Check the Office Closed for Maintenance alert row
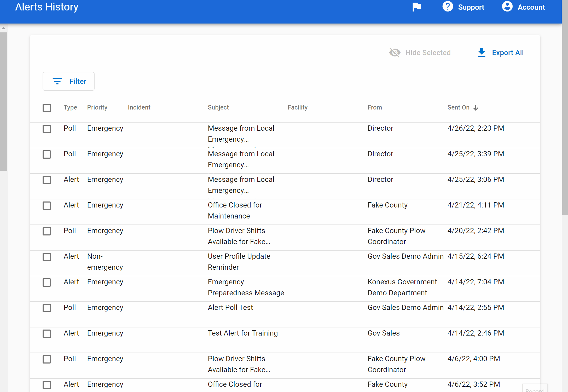Screen dimensions: 568x392 click(x=47, y=206)
